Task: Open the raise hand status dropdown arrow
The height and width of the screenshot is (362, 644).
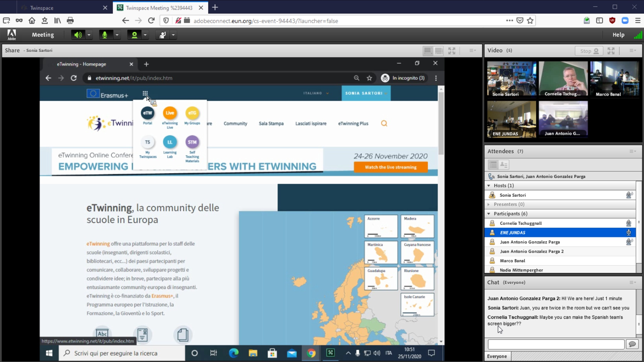Action: pyautogui.click(x=173, y=35)
